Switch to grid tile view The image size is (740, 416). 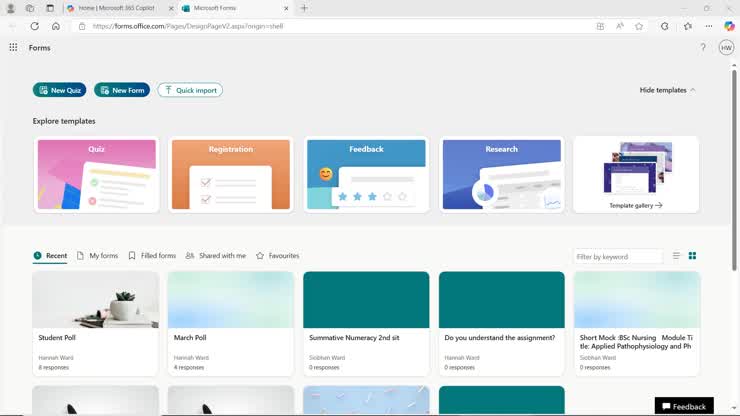(x=692, y=255)
